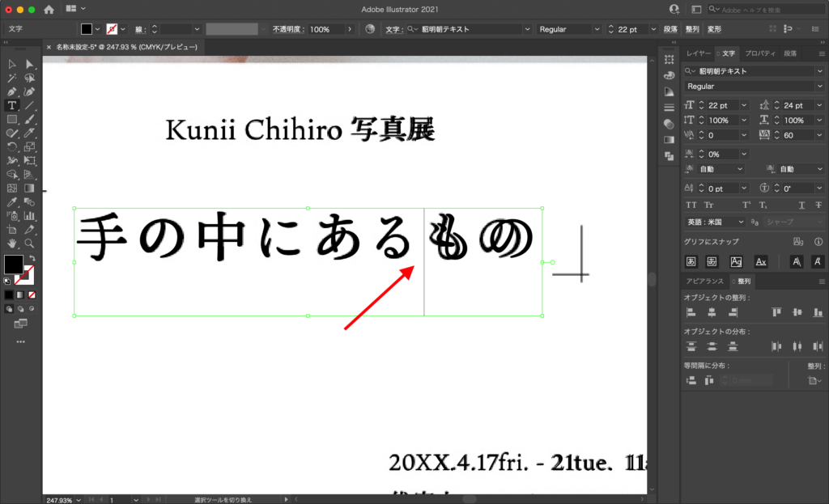This screenshot has height=504, width=829.
Task: Click the control bar fill color swatch
Action: pyautogui.click(x=86, y=29)
